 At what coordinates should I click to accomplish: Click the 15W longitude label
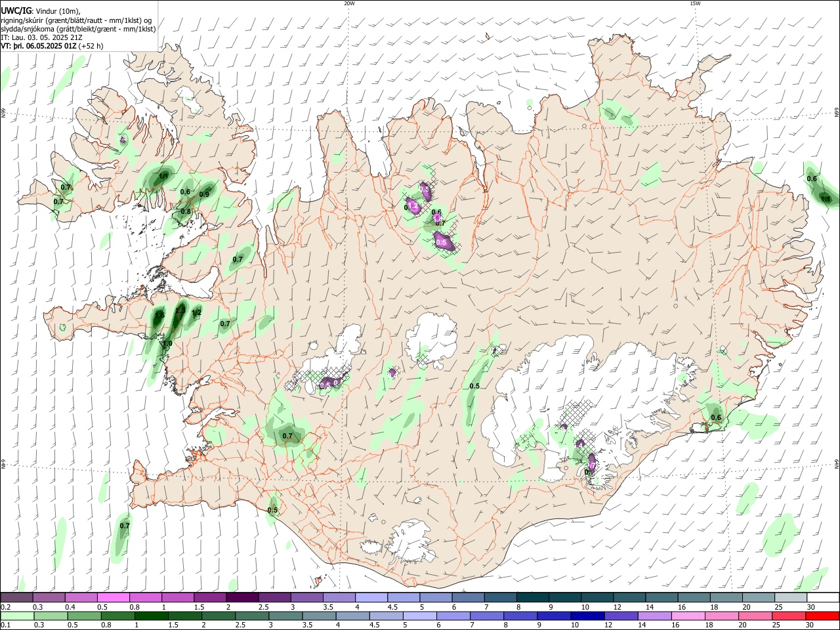[x=694, y=3]
